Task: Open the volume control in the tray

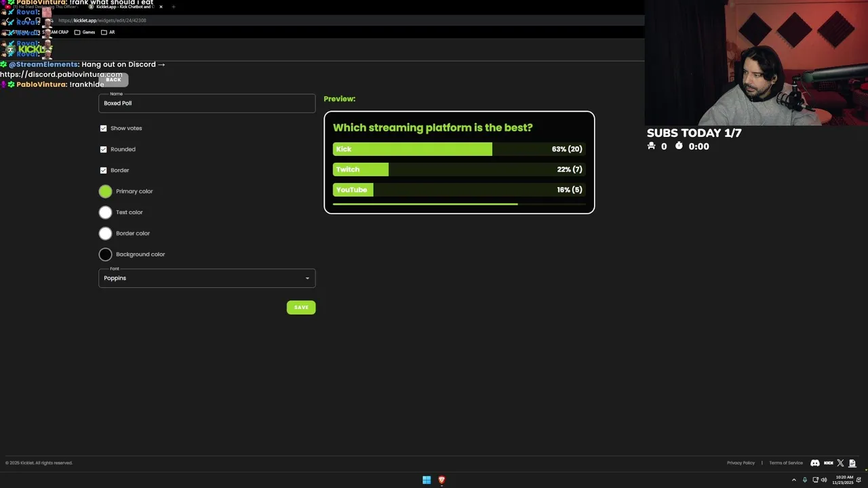Action: coord(824,480)
